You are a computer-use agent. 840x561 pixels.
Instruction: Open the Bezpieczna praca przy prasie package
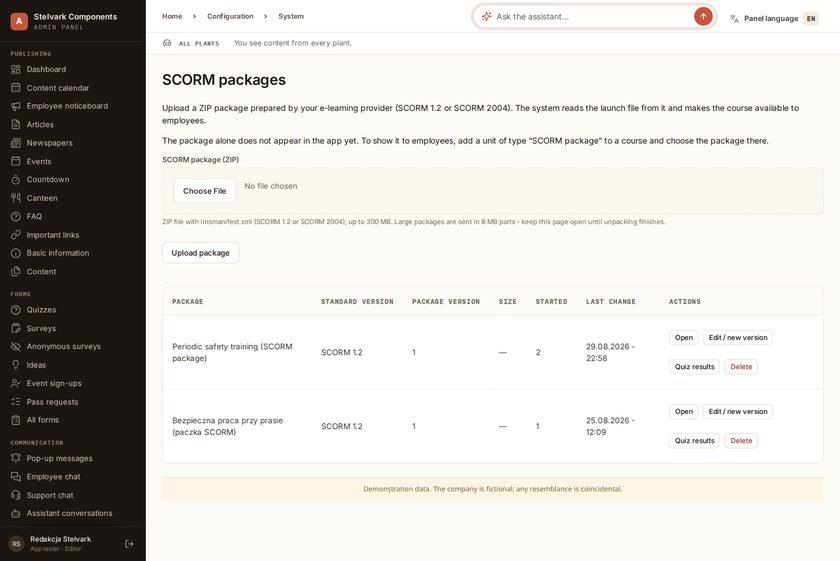click(x=684, y=412)
